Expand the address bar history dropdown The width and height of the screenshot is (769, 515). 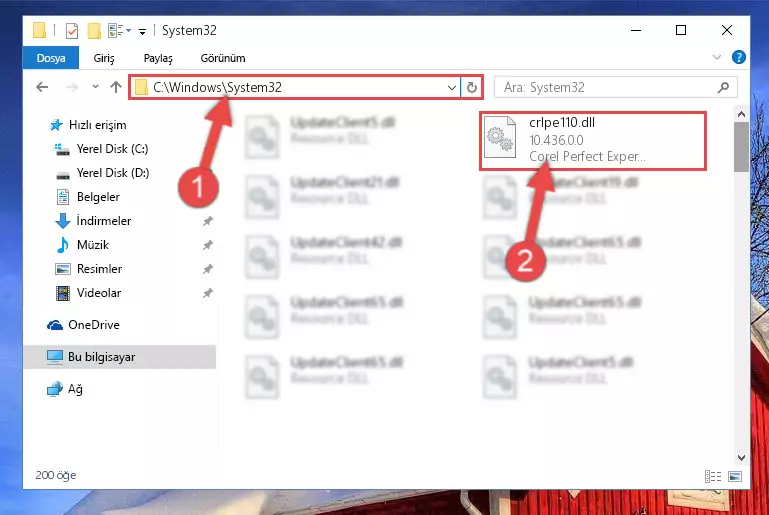pos(452,88)
